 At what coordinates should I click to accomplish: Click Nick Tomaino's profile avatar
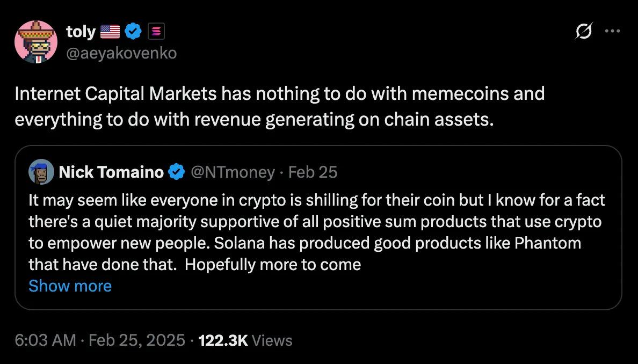41,172
